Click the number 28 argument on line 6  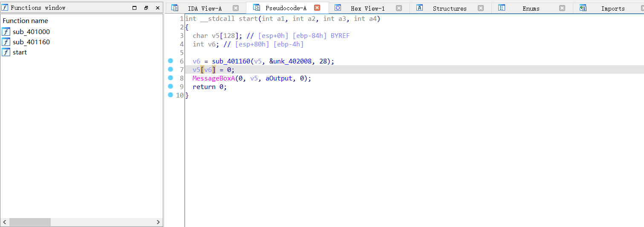(x=323, y=61)
